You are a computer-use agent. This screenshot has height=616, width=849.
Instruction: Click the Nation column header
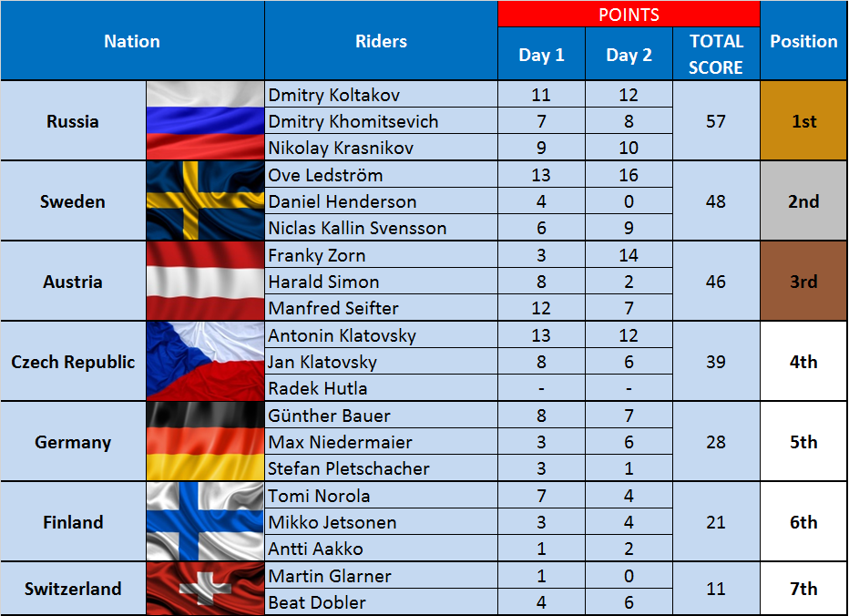(132, 41)
